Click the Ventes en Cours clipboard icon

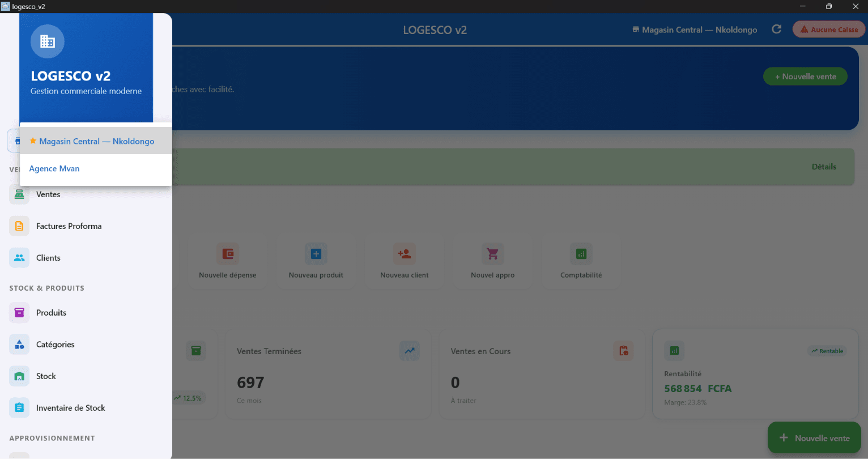[x=623, y=351]
